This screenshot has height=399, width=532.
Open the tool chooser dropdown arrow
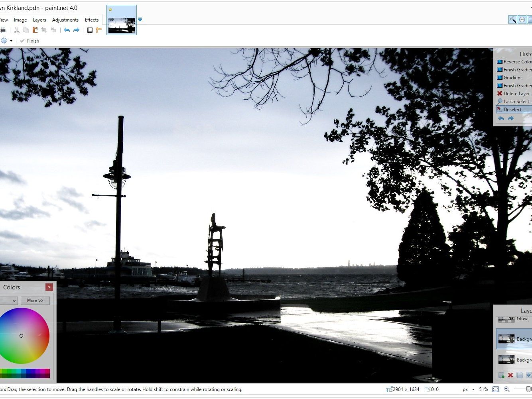point(11,41)
